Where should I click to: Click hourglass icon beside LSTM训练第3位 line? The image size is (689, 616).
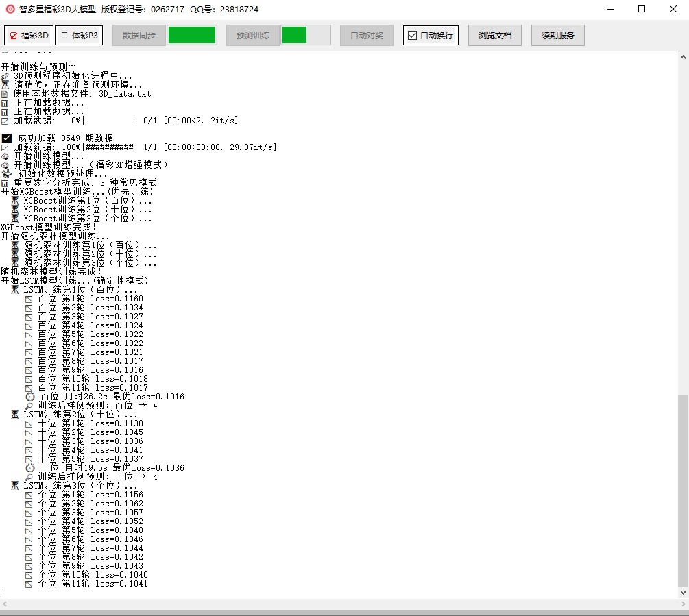[15, 486]
